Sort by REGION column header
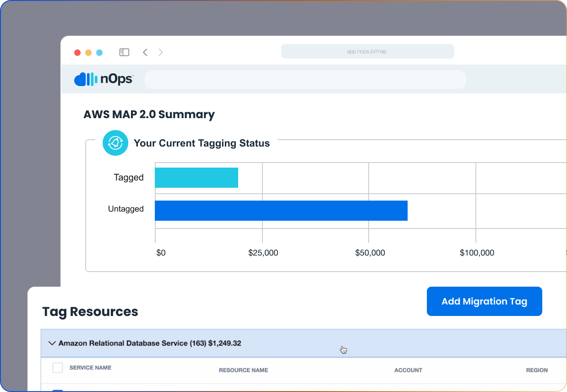Image resolution: width=567 pixels, height=392 pixels. (x=537, y=370)
